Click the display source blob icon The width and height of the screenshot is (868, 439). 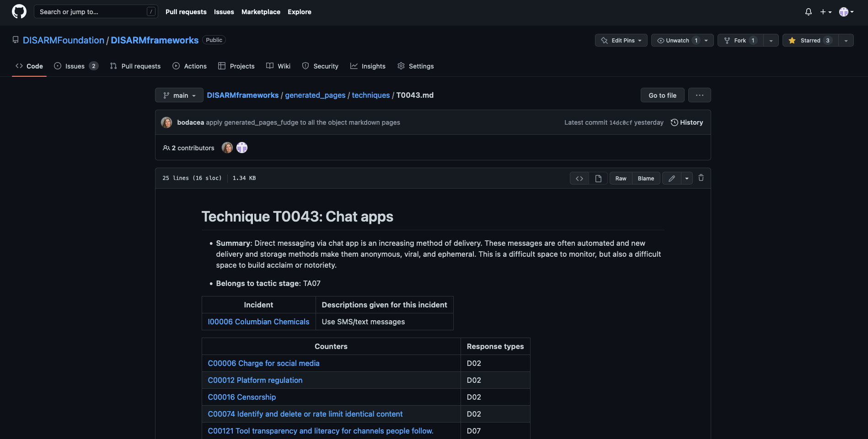579,178
